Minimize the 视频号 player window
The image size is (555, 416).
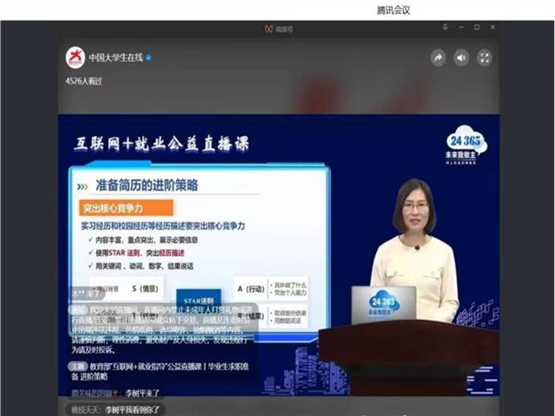[461, 27]
